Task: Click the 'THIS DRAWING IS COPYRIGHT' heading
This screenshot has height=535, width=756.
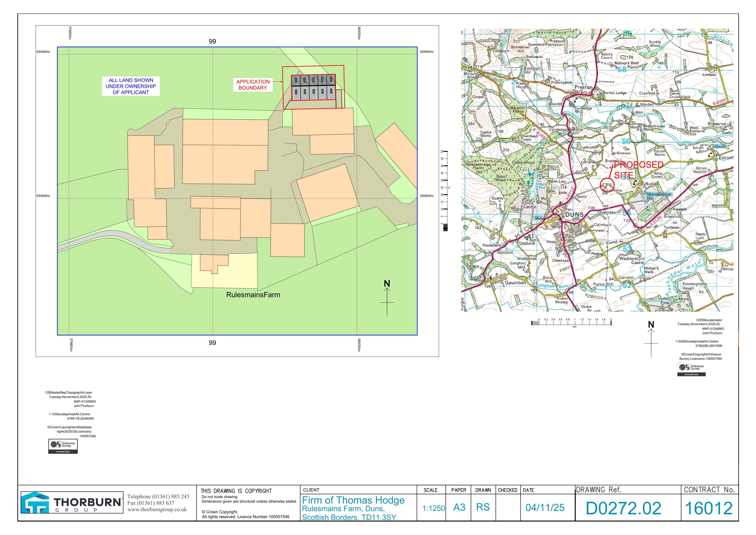Action: [236, 491]
